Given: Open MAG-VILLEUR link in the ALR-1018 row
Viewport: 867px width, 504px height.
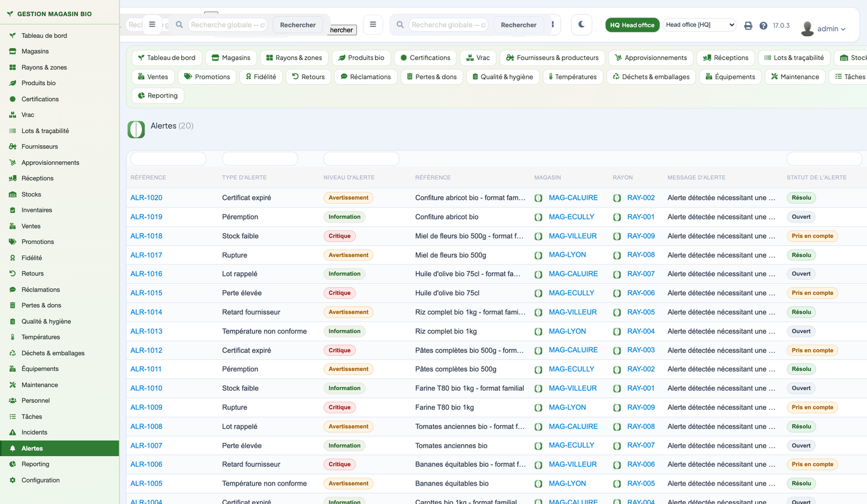Looking at the screenshot, I should [573, 236].
